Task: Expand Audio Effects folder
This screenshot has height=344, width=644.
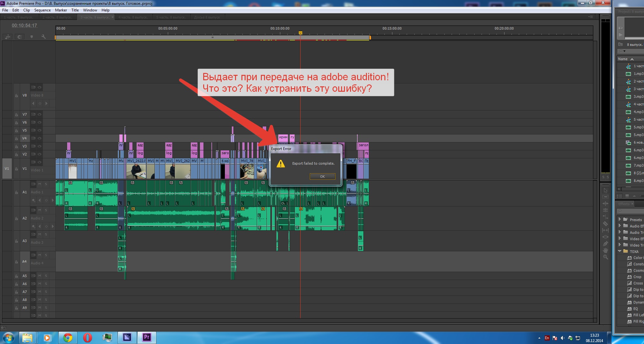Action: pos(619,226)
